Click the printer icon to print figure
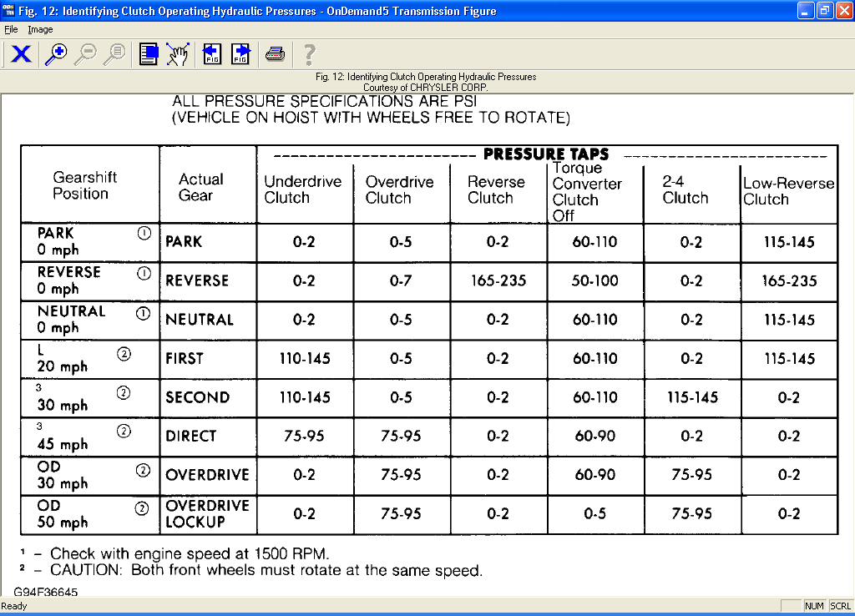The width and height of the screenshot is (855, 616). [275, 54]
